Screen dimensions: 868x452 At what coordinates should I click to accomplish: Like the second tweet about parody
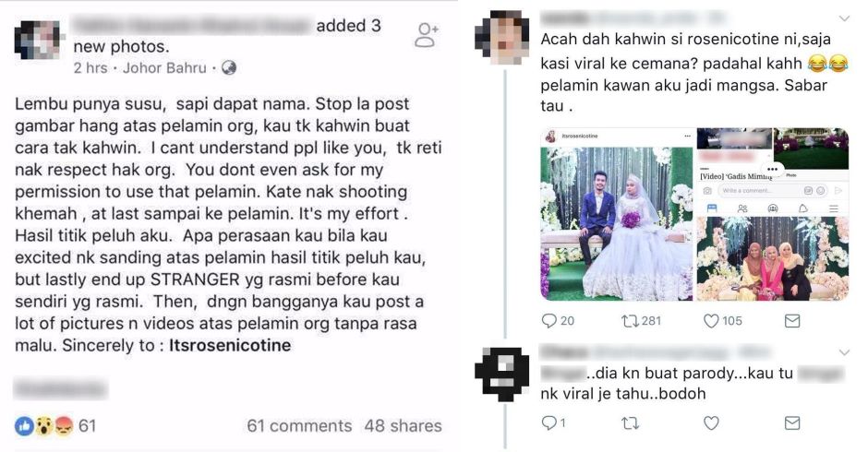[x=711, y=423]
